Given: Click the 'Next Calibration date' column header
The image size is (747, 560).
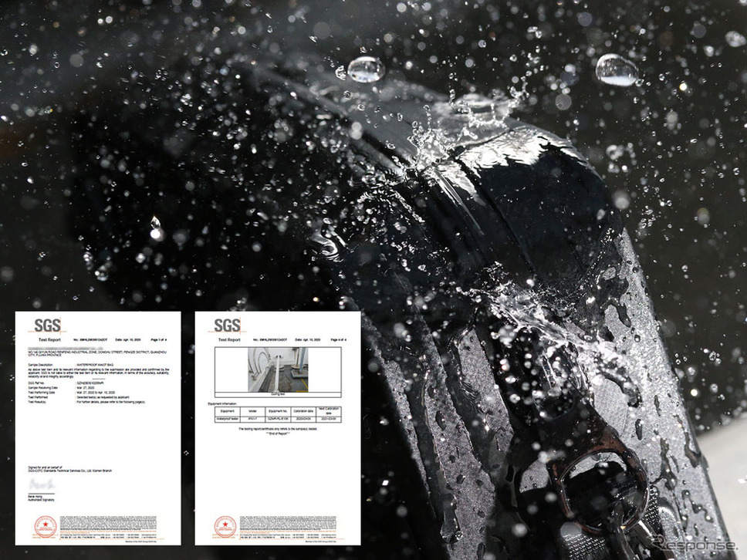Looking at the screenshot, I should 329,411.
